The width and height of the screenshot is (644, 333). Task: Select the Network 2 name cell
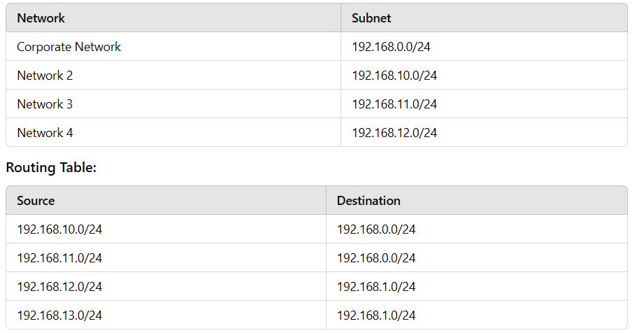(x=45, y=76)
